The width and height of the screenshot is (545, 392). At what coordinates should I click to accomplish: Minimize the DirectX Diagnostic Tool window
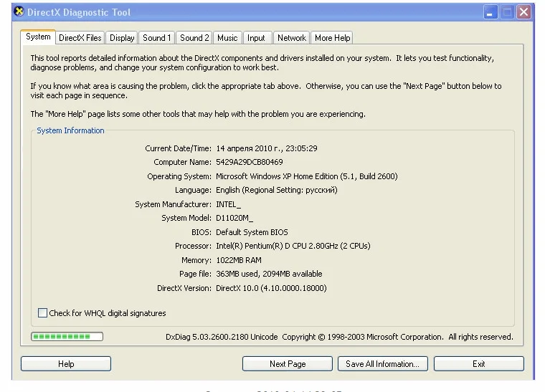[x=490, y=12]
